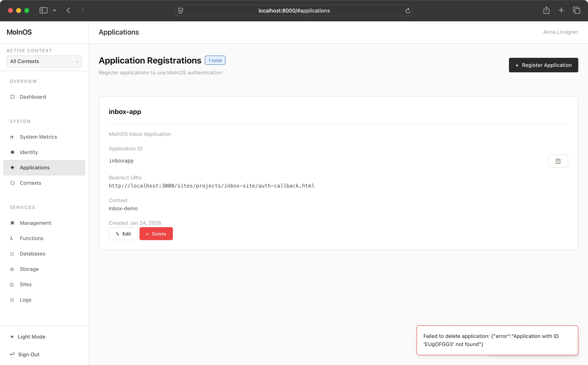Copy the Application ID using the clipboard icon
Screen dimensions: 588x365
(x=558, y=161)
